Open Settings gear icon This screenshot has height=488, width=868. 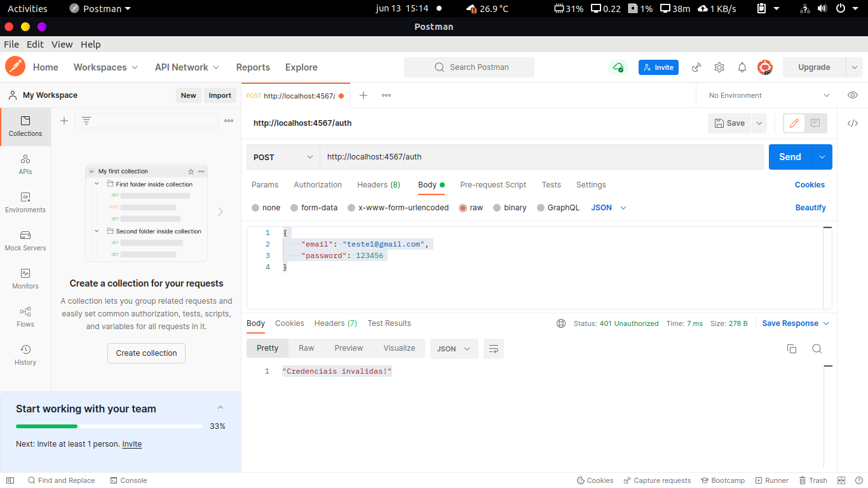click(719, 67)
